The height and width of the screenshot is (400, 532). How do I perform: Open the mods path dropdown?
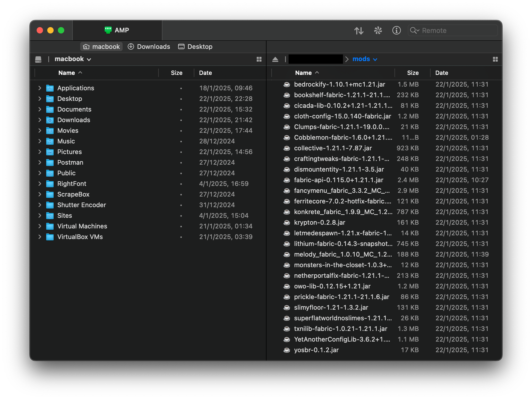(x=365, y=59)
